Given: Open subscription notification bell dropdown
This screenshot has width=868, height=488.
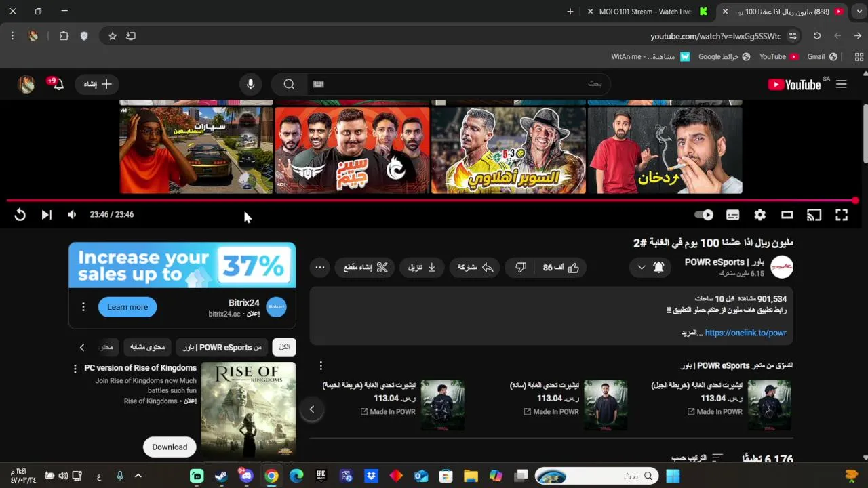Looking at the screenshot, I should coord(649,268).
